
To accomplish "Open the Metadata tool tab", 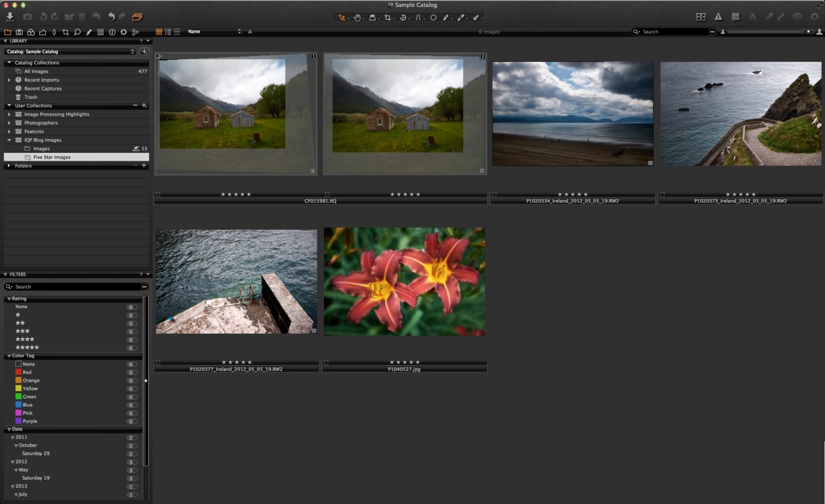I will click(100, 32).
